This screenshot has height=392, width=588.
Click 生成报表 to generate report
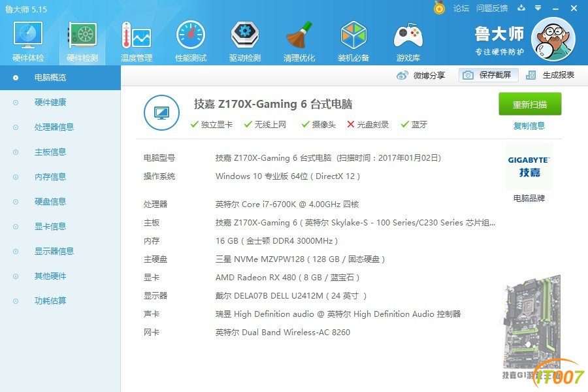pyautogui.click(x=550, y=75)
